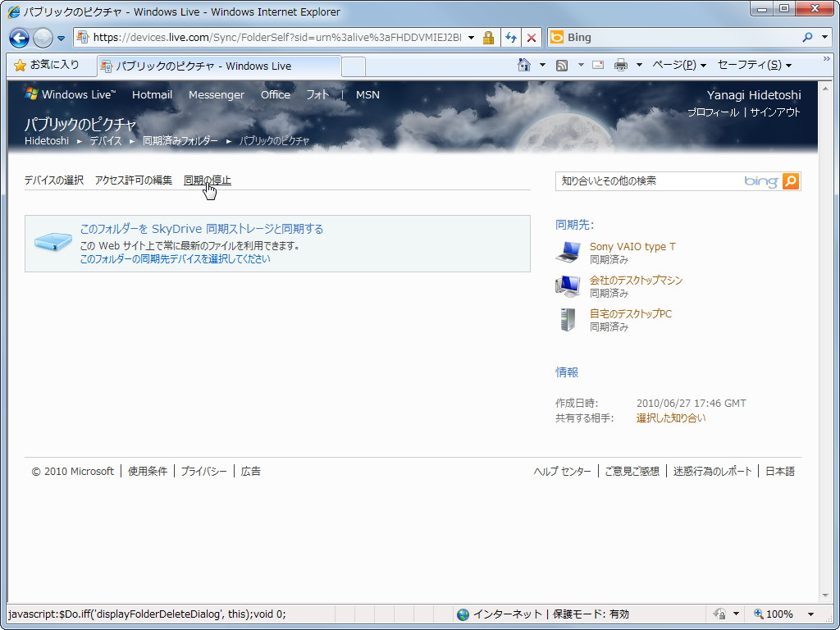Open the 使用条件 footer link
Viewport: 840px width, 630px height.
point(148,472)
